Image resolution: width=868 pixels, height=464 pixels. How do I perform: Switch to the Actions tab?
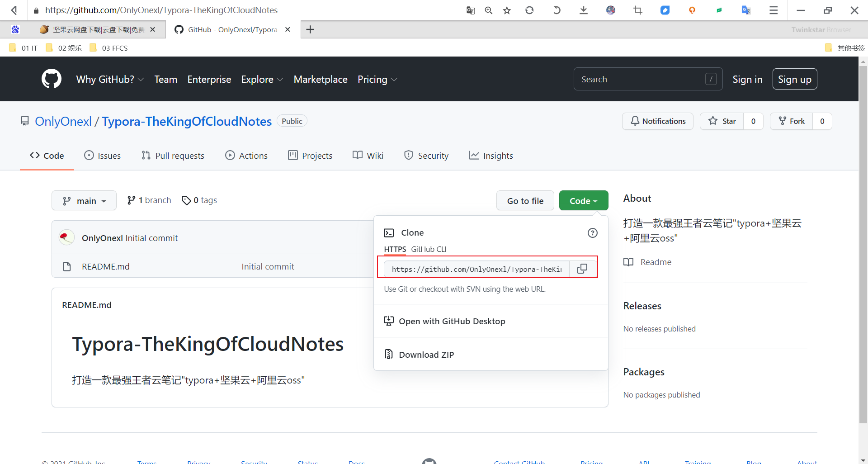click(246, 156)
